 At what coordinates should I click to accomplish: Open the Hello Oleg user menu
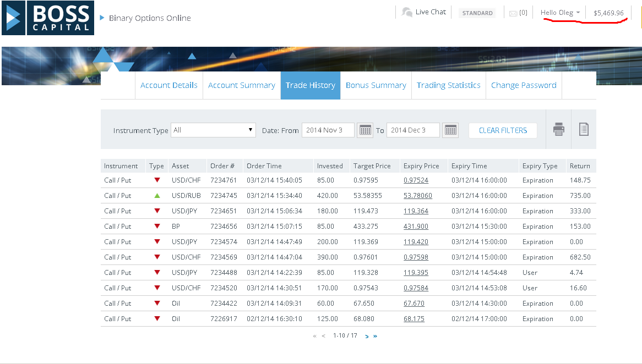coord(560,13)
